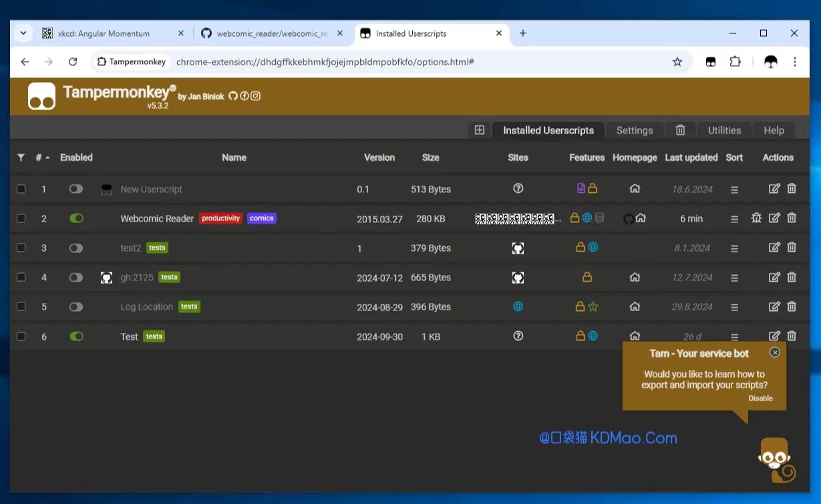Tick the checkbox for test2 row
Viewport: 821px width, 504px height.
tap(21, 248)
